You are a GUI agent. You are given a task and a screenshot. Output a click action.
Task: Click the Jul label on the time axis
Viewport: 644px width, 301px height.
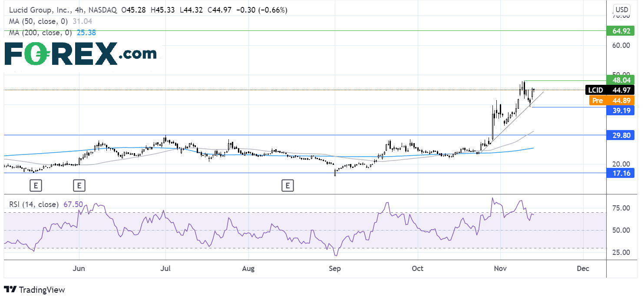pos(165,268)
